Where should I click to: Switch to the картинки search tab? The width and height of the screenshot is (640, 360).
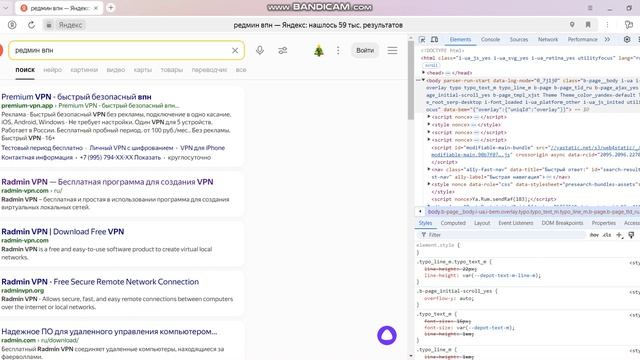84,70
